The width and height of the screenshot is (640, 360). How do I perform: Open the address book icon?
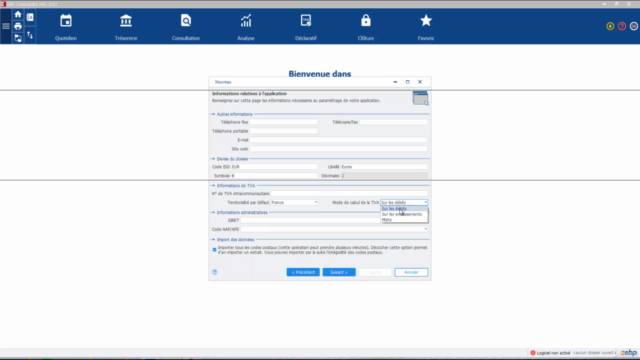[x=30, y=17]
